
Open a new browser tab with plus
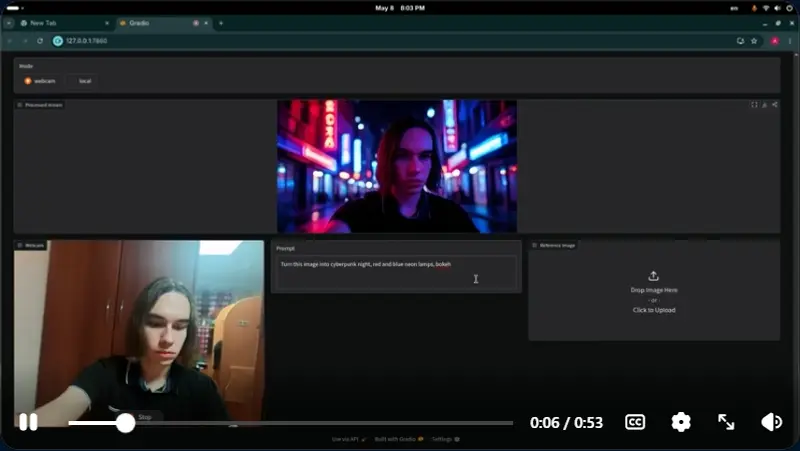pyautogui.click(x=221, y=23)
